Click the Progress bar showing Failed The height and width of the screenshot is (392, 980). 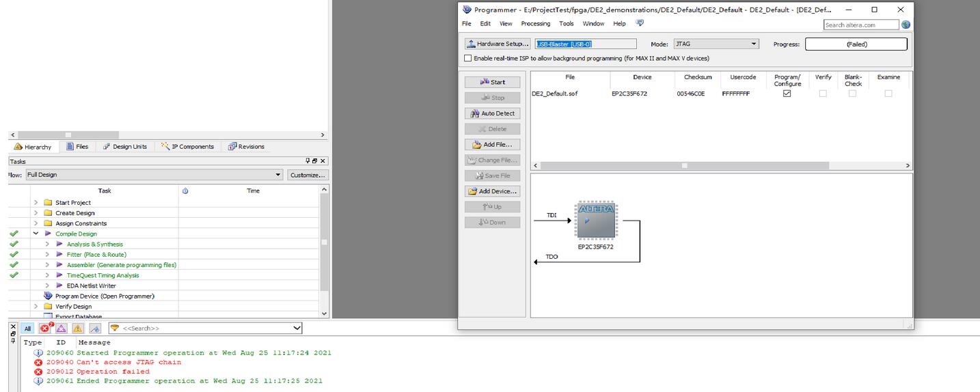856,44
